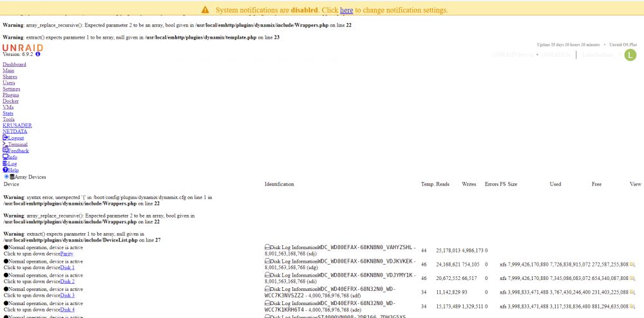Click the Parity device link
Image resolution: width=644 pixels, height=318 pixels.
67,254
